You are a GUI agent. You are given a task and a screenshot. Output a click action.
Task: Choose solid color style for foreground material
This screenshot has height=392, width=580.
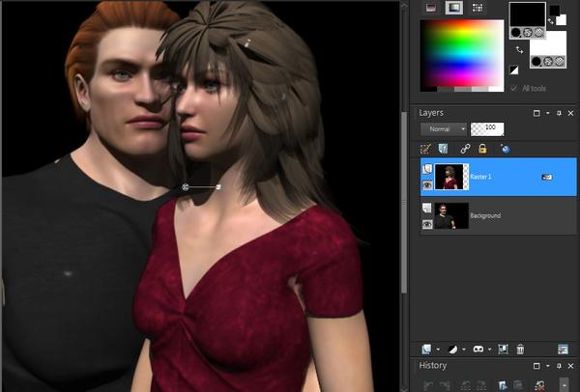click(515, 33)
